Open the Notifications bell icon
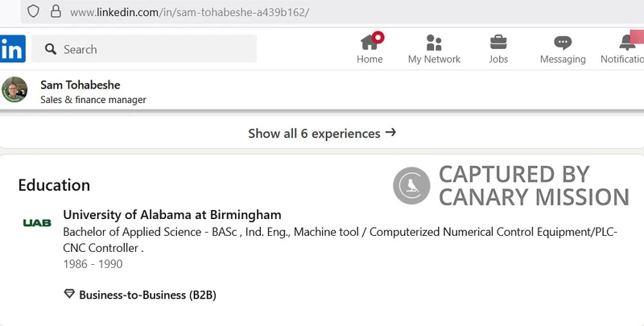Image resolution: width=644 pixels, height=326 pixels. point(627,43)
